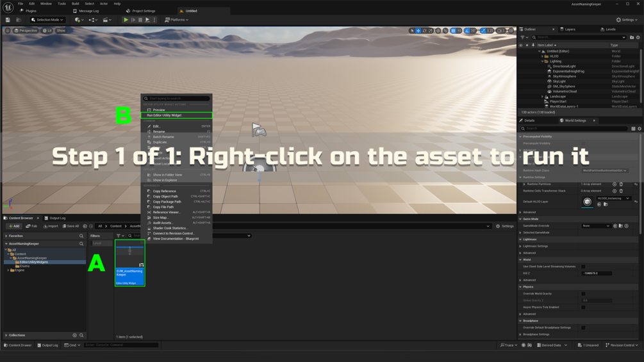Activate the translate gizmo tool in viewport

[418, 31]
